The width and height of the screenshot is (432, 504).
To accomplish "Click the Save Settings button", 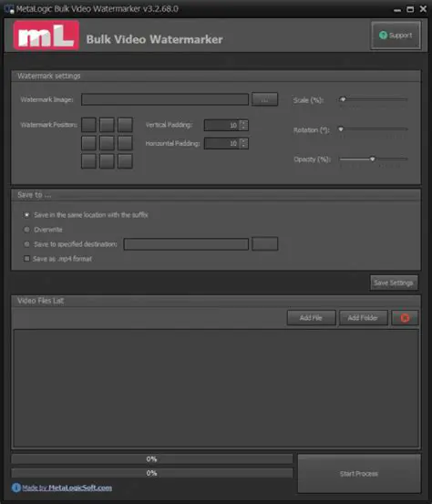I will coord(394,283).
